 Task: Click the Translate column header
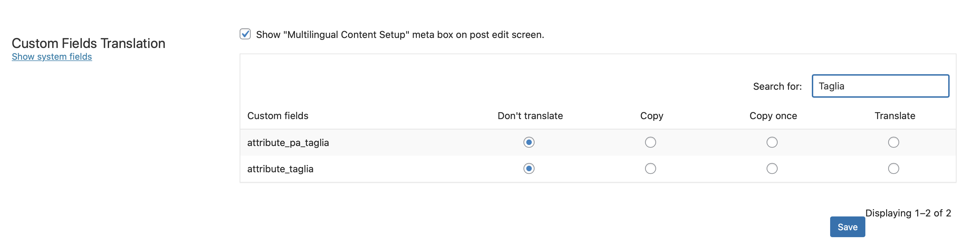tap(895, 116)
